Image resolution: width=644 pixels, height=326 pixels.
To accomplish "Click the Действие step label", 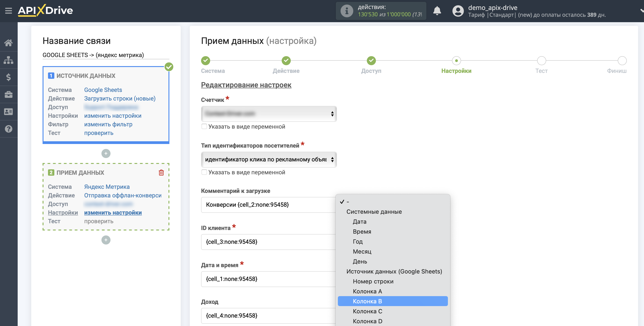I will (286, 71).
